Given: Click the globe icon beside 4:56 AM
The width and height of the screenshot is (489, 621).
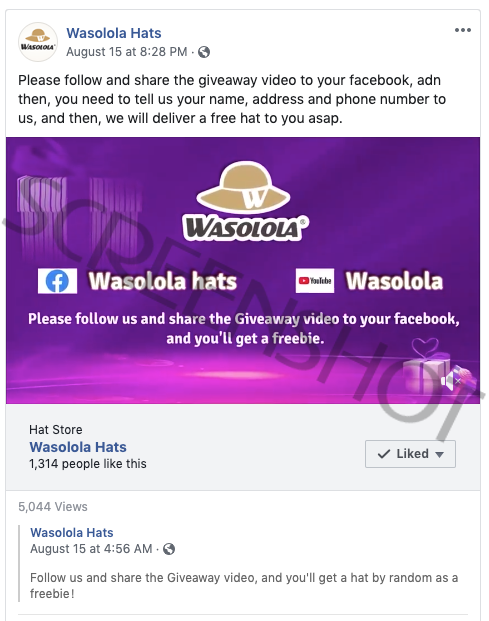Looking at the screenshot, I should (169, 549).
